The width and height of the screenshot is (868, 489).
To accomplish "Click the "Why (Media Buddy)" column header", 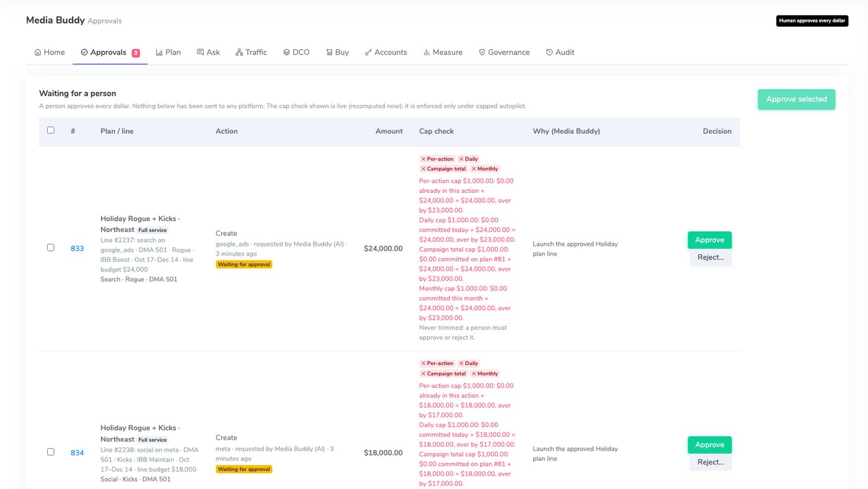I will click(566, 132).
